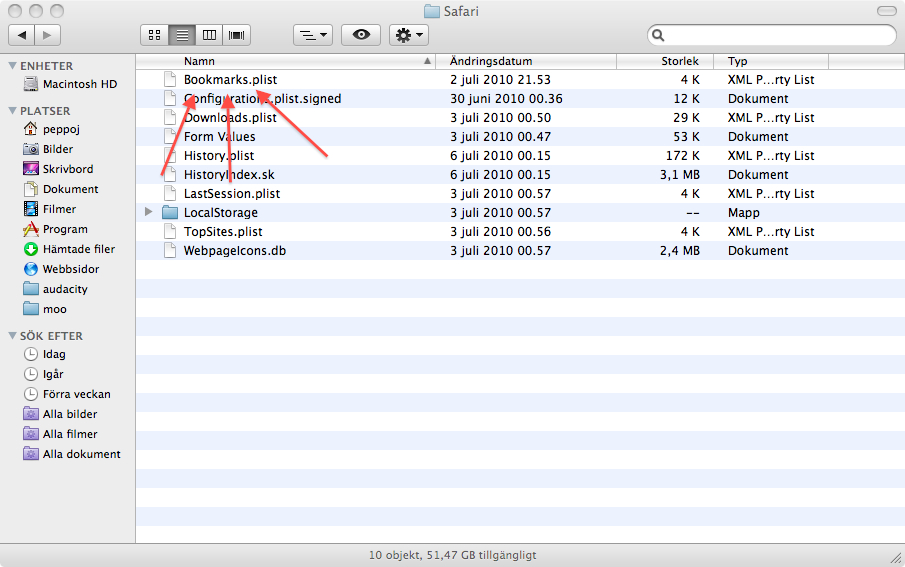Go back with the left arrow button

[x=22, y=35]
